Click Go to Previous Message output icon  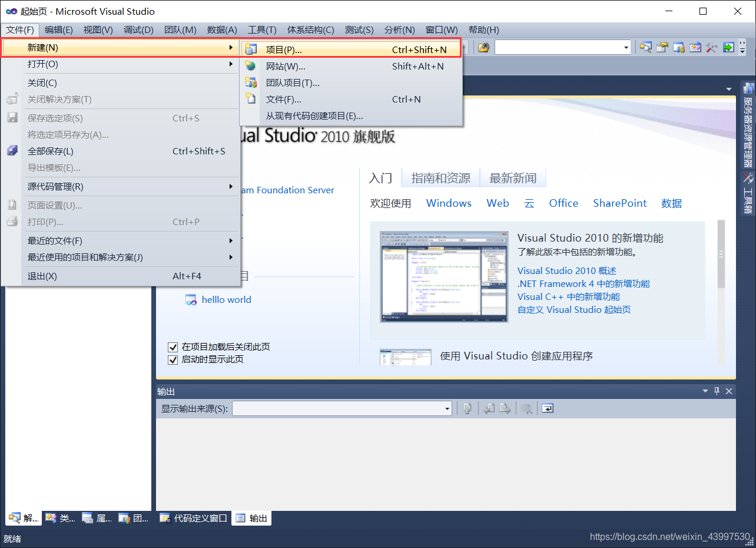pos(488,408)
